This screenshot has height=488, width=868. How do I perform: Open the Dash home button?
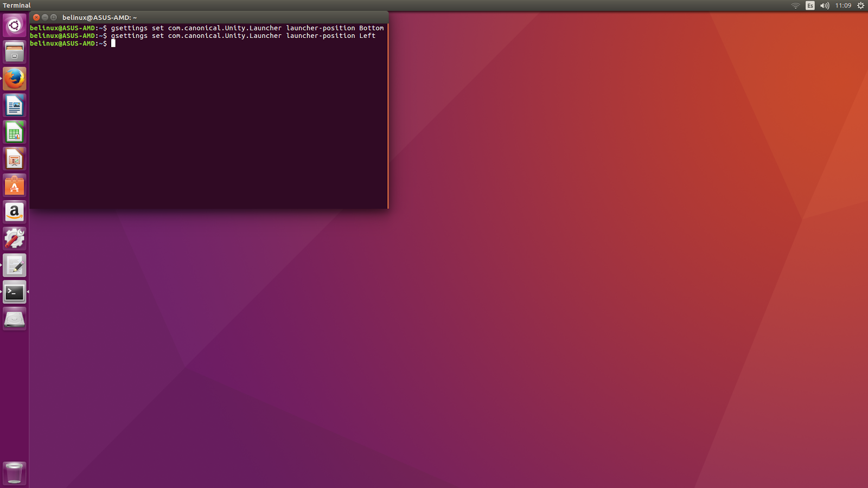coord(14,24)
